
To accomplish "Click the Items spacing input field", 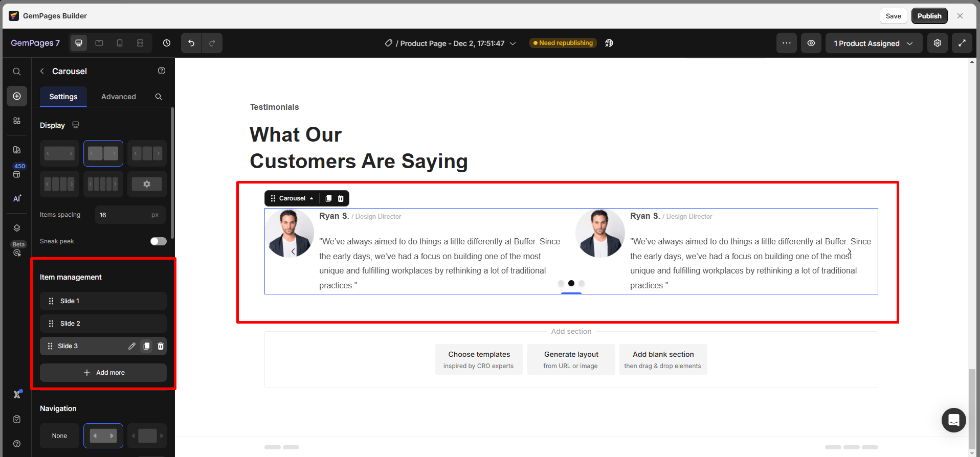I will [123, 215].
